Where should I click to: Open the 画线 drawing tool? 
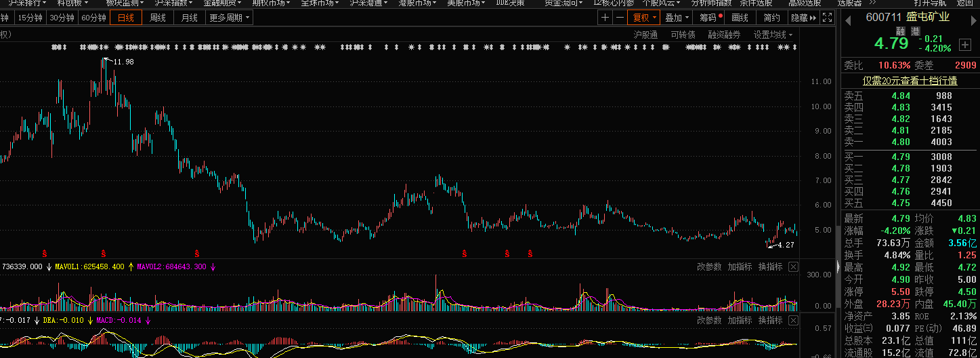coord(740,18)
